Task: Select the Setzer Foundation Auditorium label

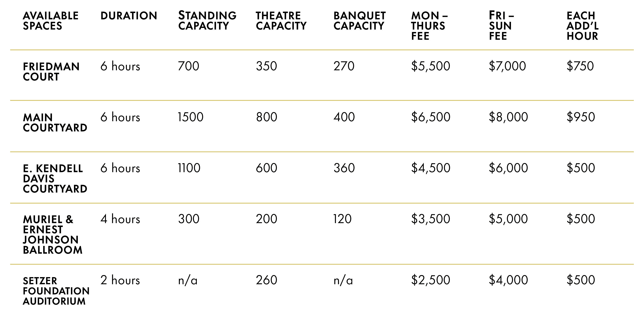Action: [x=56, y=291]
